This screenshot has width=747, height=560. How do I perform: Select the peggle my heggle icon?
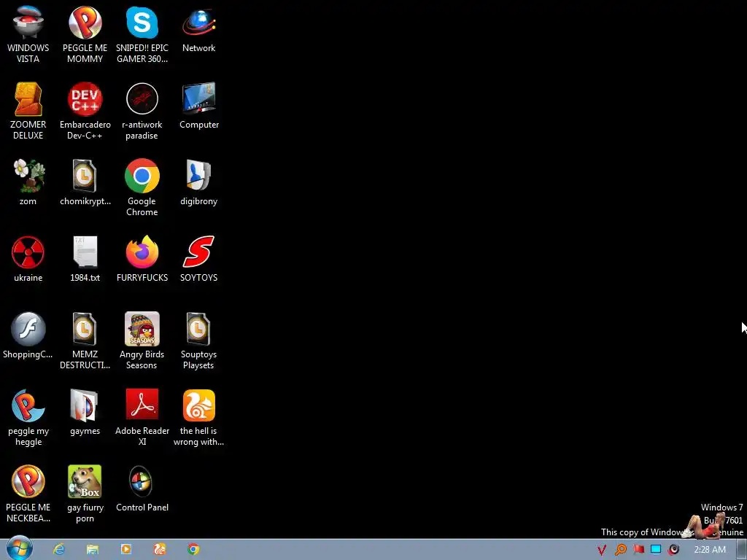[28, 418]
